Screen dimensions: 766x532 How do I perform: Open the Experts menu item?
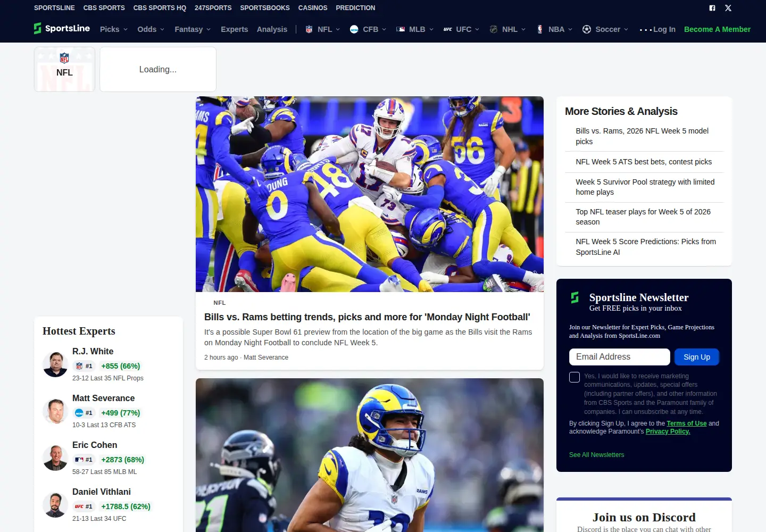(x=235, y=29)
